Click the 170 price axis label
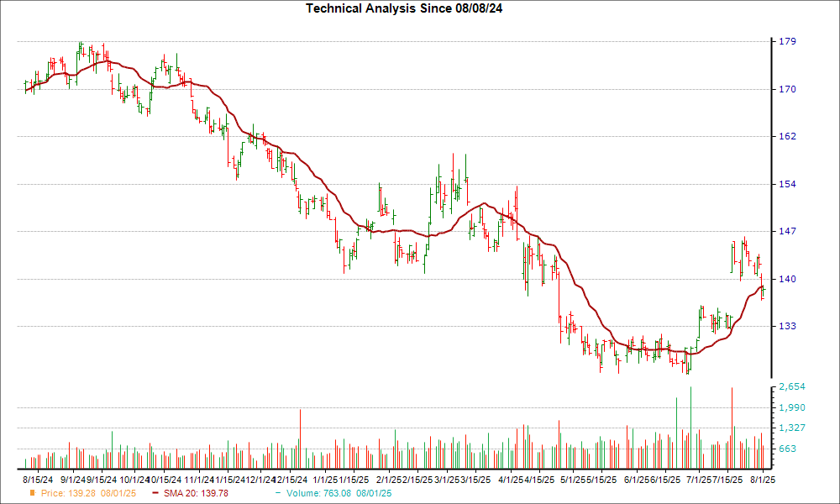Screen dimensions: 840x504 coord(788,89)
